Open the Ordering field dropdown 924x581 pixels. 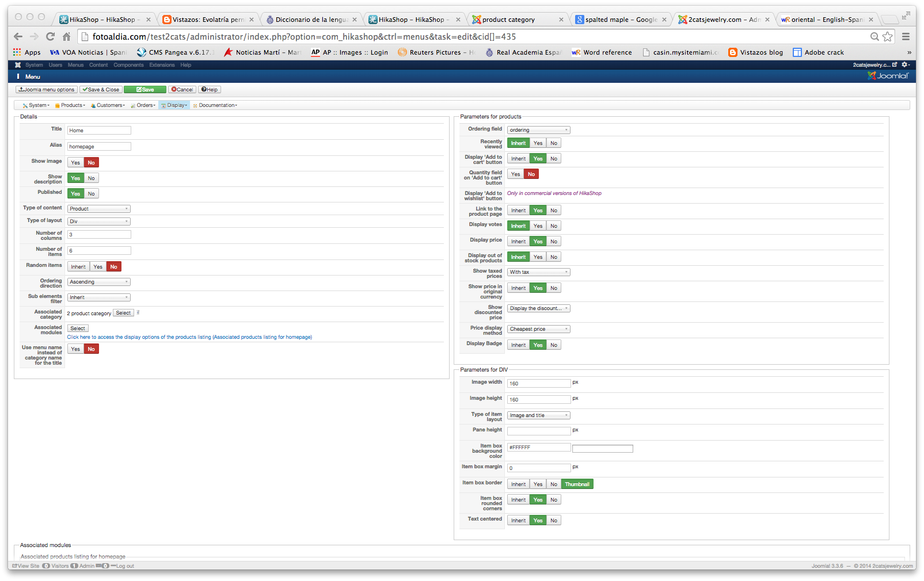[539, 130]
